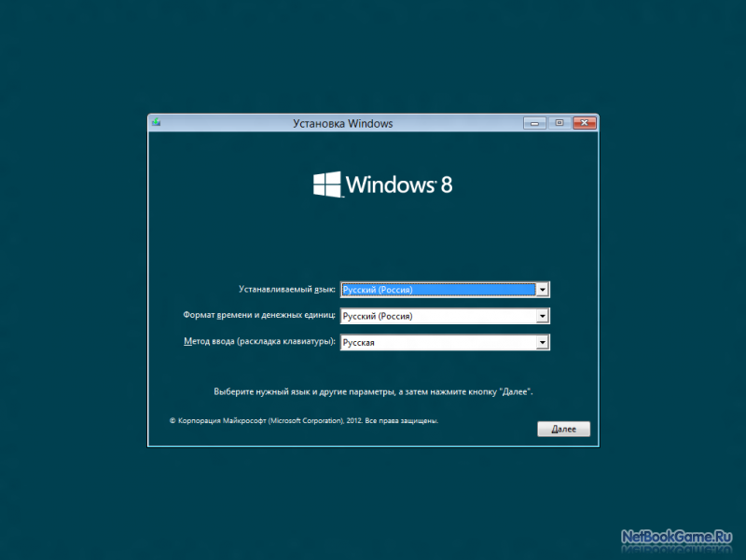Viewport: 746px width, 560px height.
Task: Click the Выберите нужный язык instruction text
Action: point(373,391)
